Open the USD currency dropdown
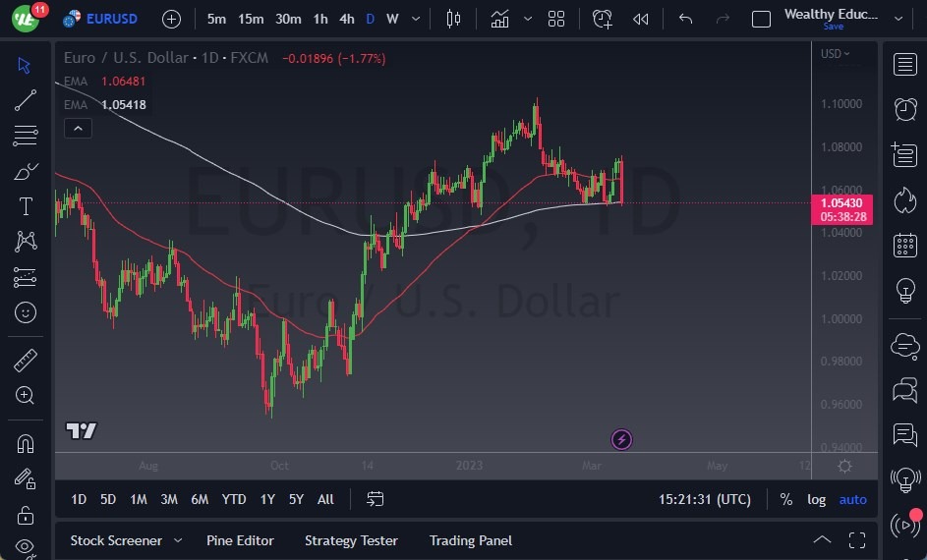 click(836, 54)
